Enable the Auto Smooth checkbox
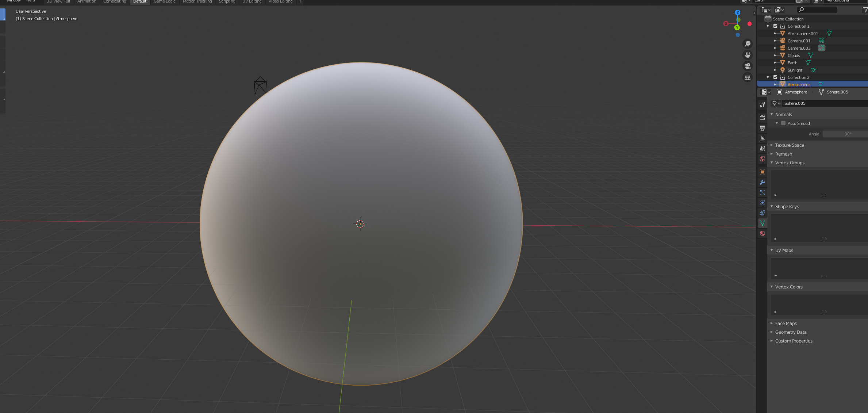Viewport: 868px width, 413px height. click(x=783, y=123)
